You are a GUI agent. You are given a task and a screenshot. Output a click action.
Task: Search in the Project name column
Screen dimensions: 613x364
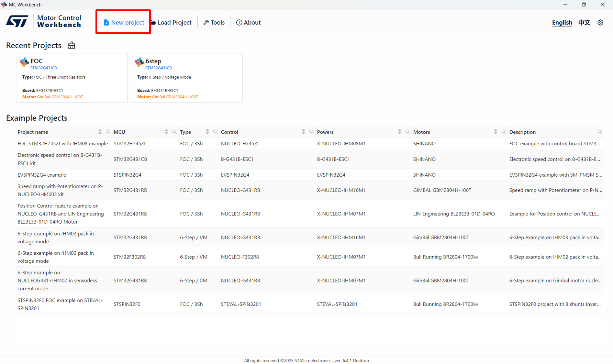pos(108,132)
